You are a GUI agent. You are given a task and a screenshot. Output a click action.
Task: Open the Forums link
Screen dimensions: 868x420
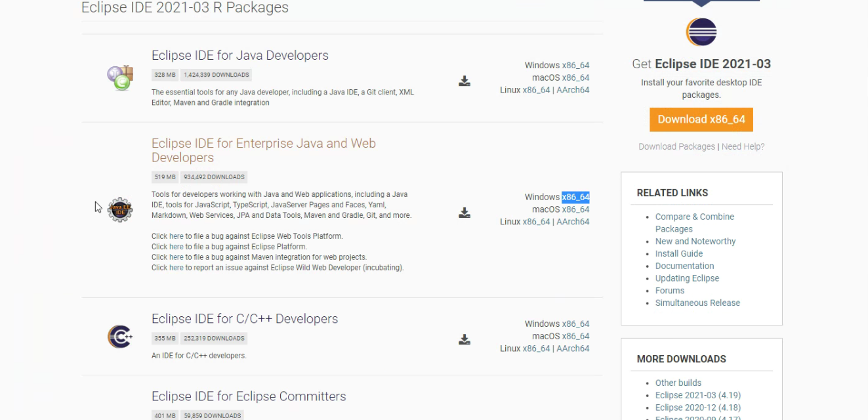point(670,290)
